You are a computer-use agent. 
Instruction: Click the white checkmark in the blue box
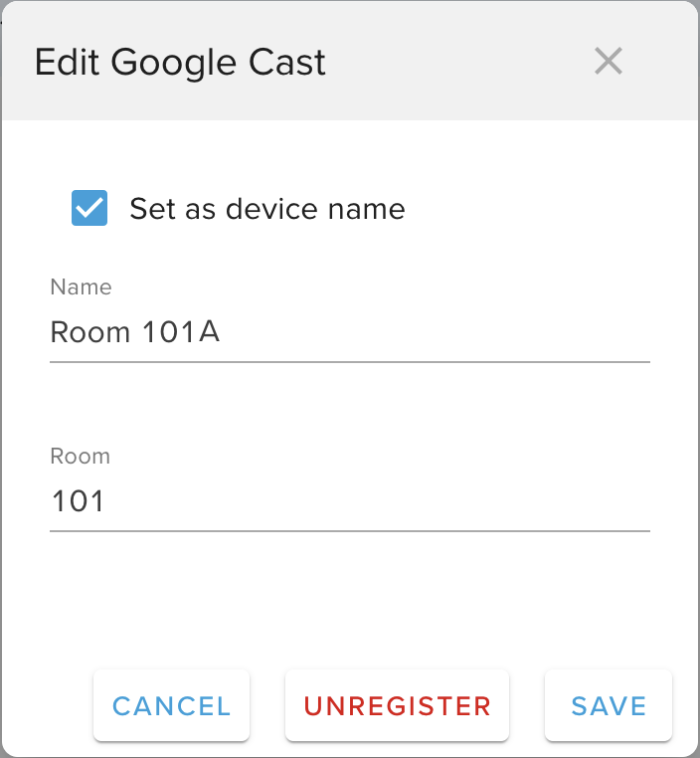coord(89,209)
